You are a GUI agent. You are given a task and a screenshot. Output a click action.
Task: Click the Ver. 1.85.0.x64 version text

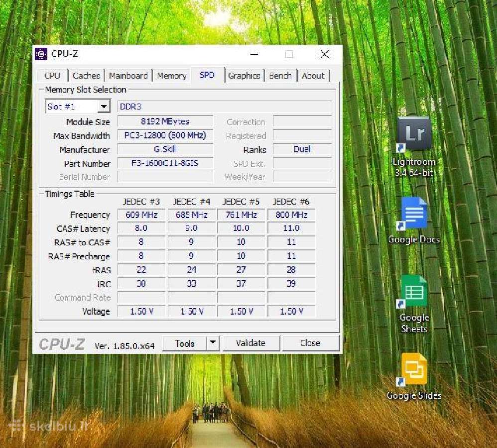coord(124,345)
